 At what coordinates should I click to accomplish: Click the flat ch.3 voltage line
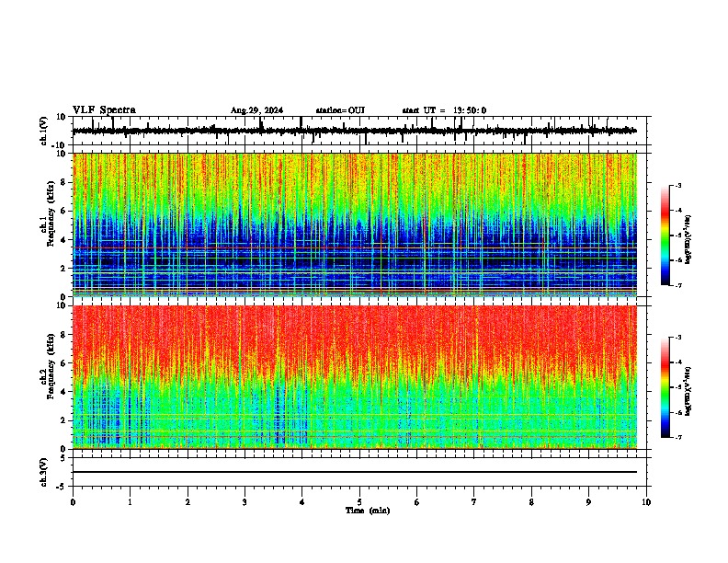pos(355,472)
